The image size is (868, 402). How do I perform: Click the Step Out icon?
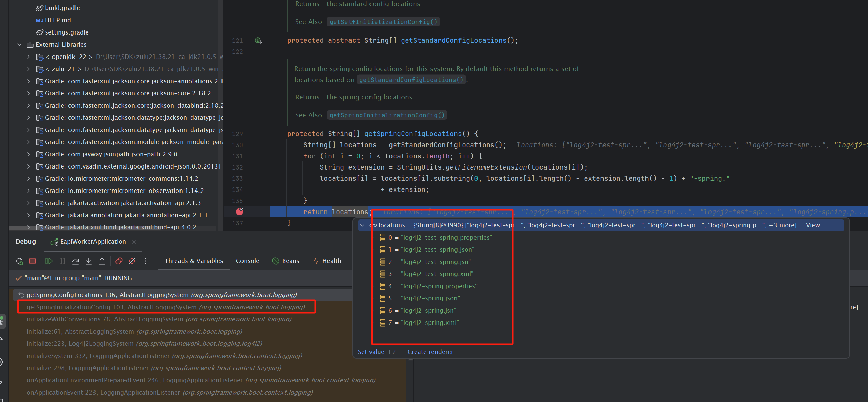(102, 261)
